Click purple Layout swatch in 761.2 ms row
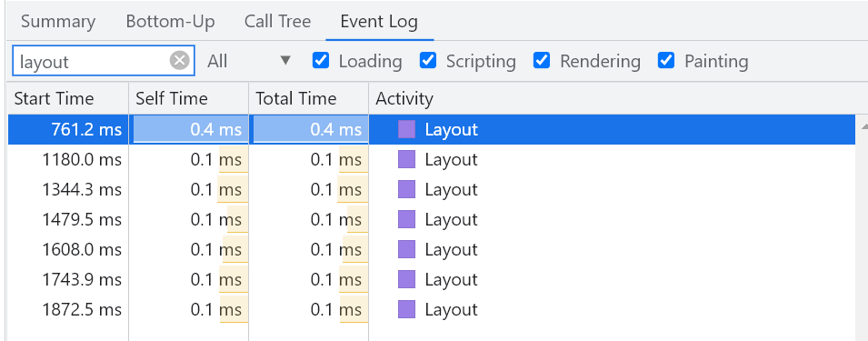The height and width of the screenshot is (341, 868). coord(406,129)
